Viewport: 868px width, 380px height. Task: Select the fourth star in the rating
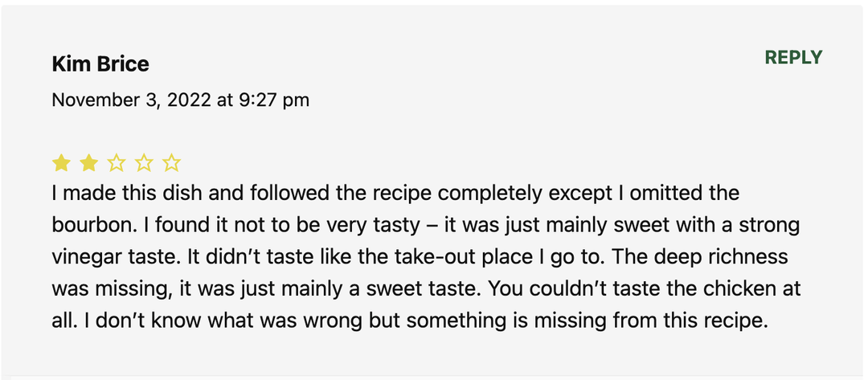click(x=144, y=164)
